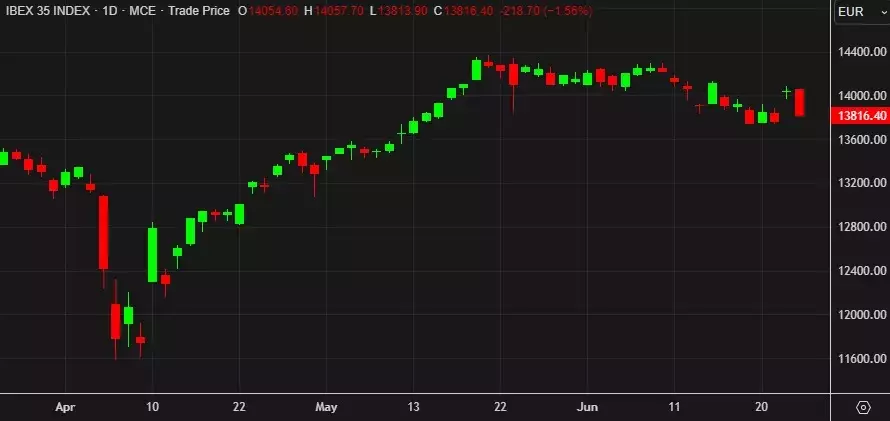
Task: Click the 11600.00 price axis label
Action: (862, 359)
